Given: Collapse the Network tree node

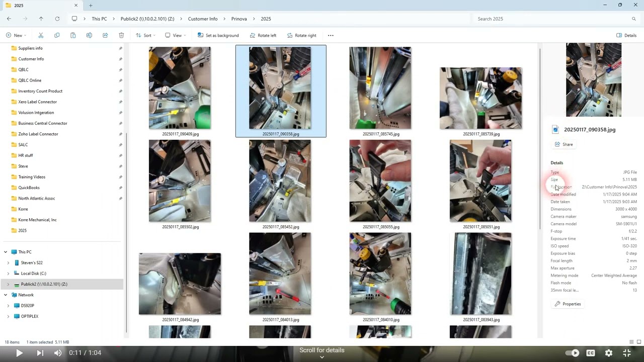Looking at the screenshot, I should 6,295.
